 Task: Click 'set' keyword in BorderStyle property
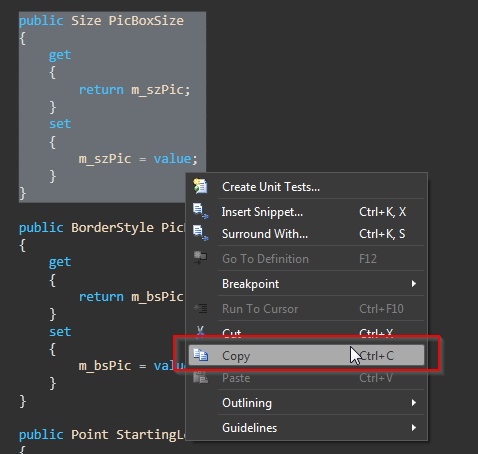click(60, 332)
